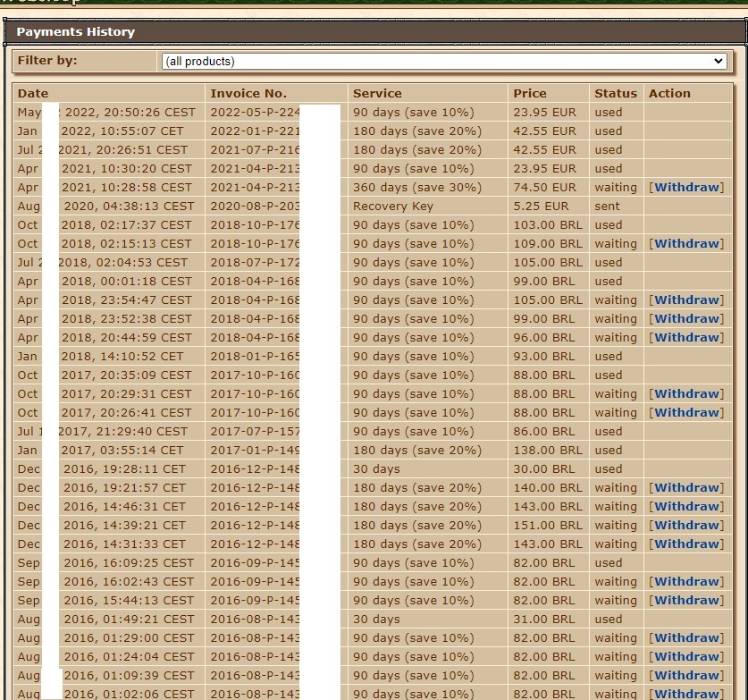Sort payments by the Date column header
This screenshot has height=700, width=748.
[x=33, y=93]
